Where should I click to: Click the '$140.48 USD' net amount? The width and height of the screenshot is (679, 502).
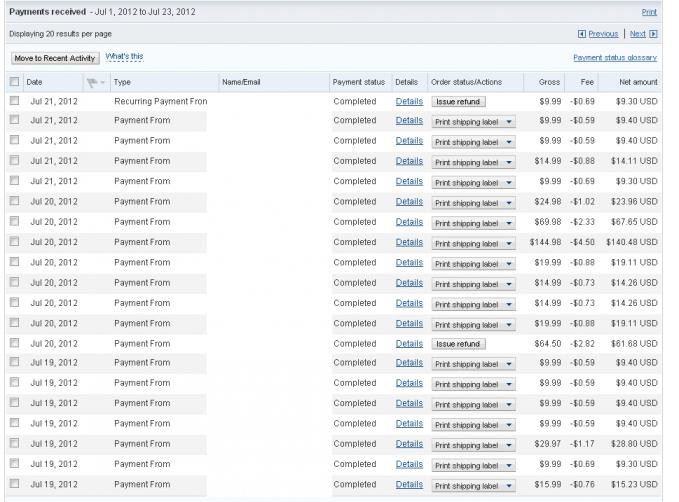632,242
